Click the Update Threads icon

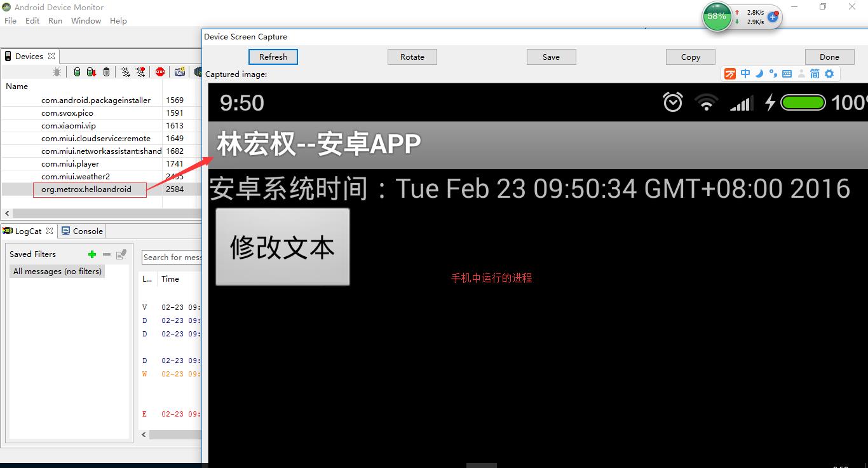125,72
